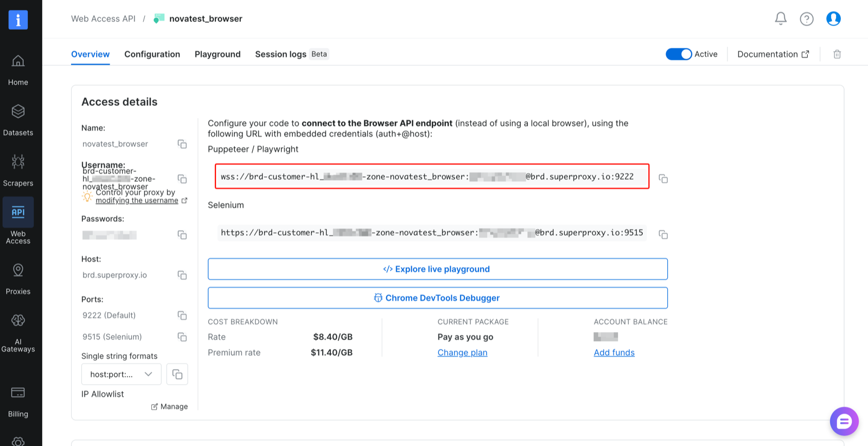Copy port 9222 (Default)

[x=182, y=315]
